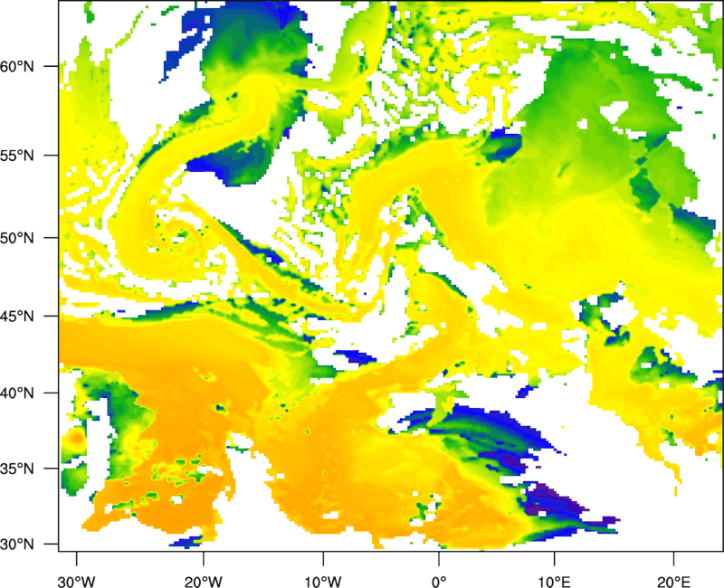Image resolution: width=724 pixels, height=588 pixels.
Task: Click the 20°W longitude axis label
Action: click(x=203, y=582)
